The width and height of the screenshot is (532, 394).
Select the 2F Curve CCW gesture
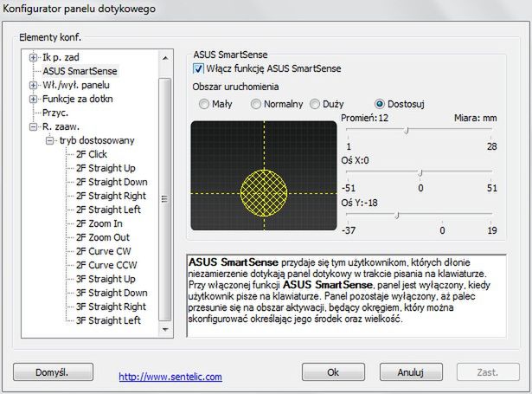(x=106, y=265)
